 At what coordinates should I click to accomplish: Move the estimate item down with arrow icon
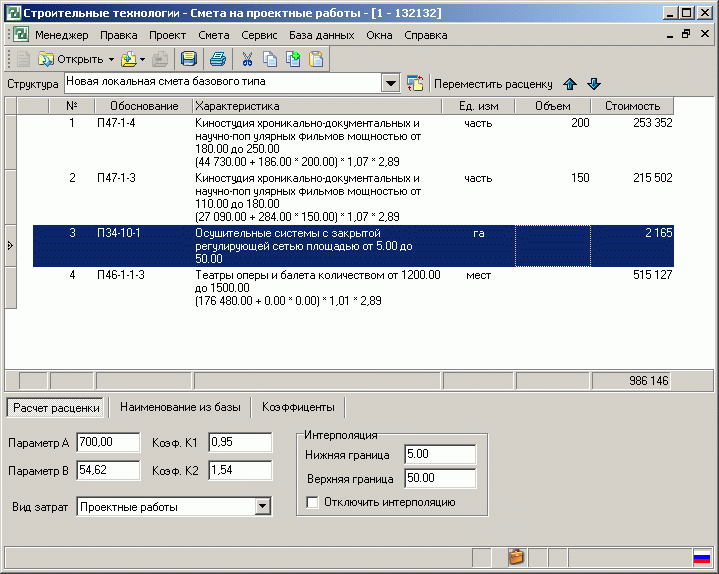(x=594, y=84)
